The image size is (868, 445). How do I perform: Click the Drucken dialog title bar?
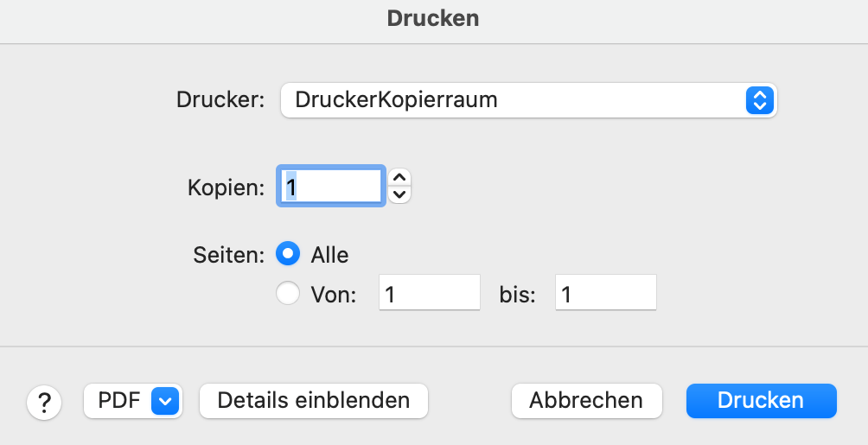click(433, 19)
